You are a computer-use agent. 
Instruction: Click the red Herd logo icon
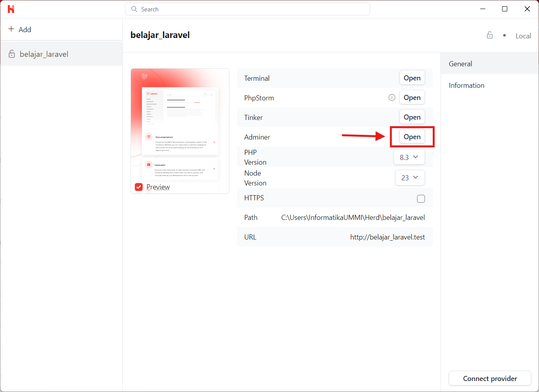pos(11,9)
